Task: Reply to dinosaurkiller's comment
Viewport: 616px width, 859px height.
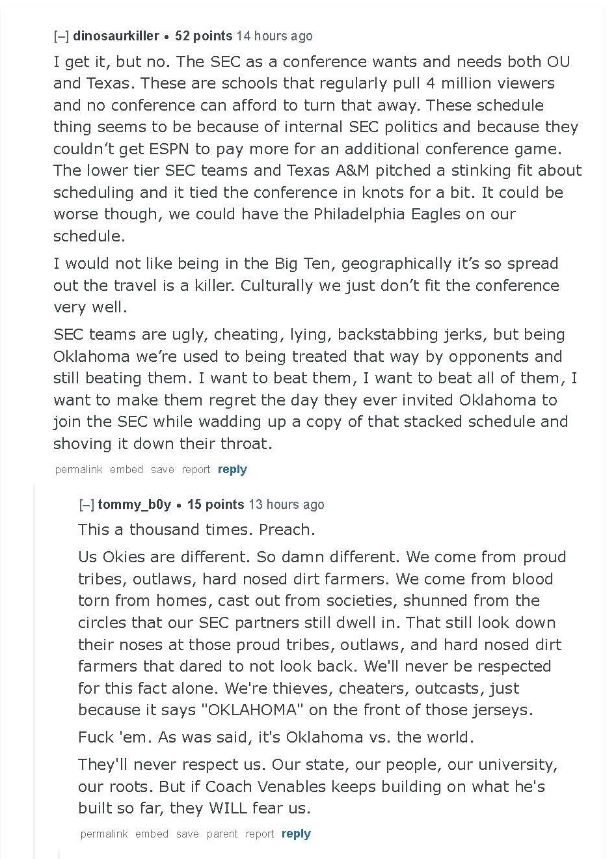Action: (x=232, y=469)
